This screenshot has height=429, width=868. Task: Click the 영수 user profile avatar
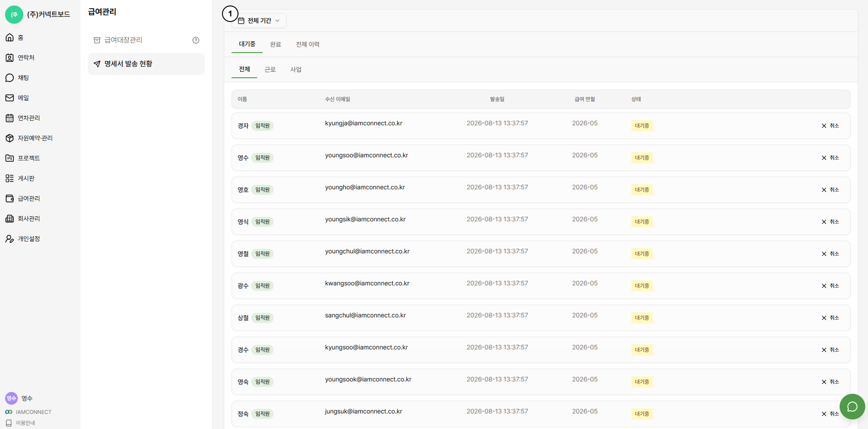11,398
